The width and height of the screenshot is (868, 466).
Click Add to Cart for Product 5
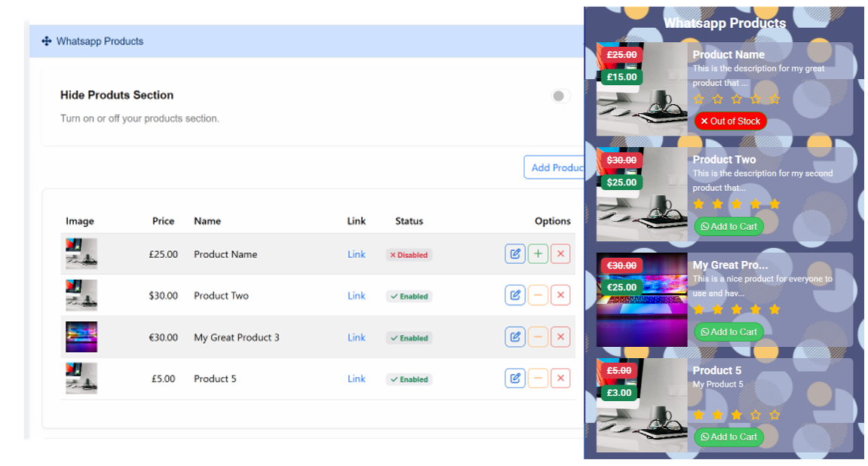728,437
